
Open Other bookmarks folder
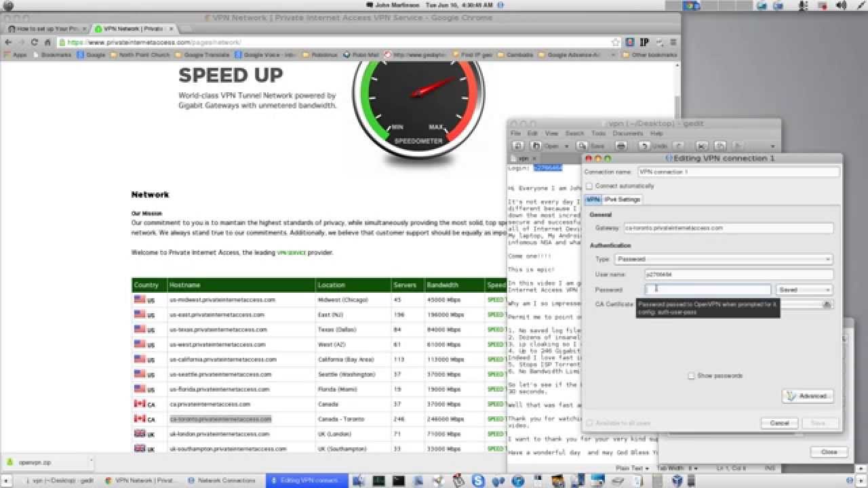(650, 55)
